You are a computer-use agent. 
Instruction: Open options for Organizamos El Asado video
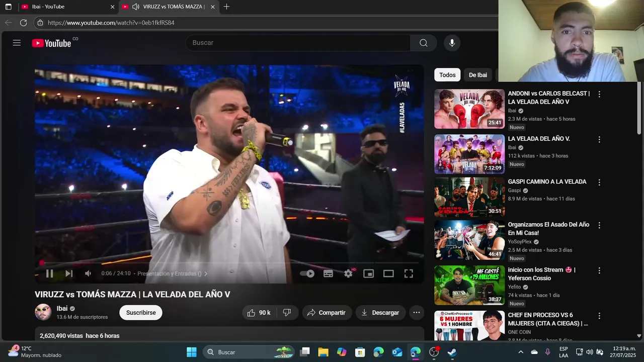[x=599, y=226]
